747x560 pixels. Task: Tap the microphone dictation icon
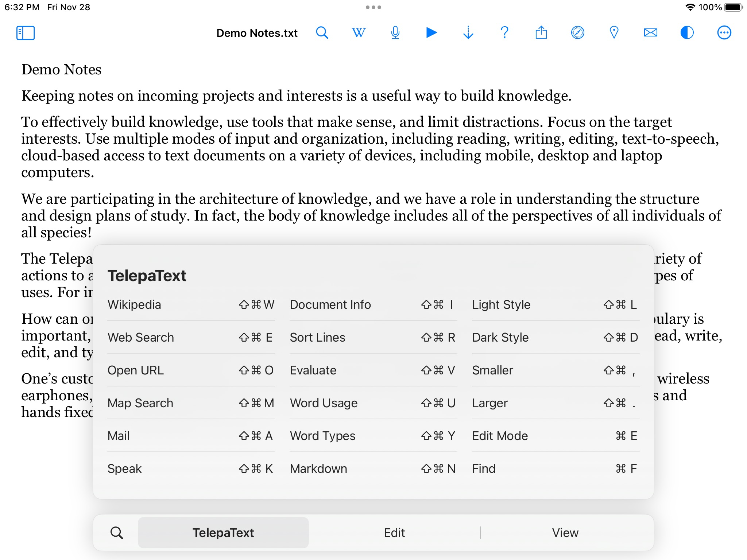coord(395,33)
